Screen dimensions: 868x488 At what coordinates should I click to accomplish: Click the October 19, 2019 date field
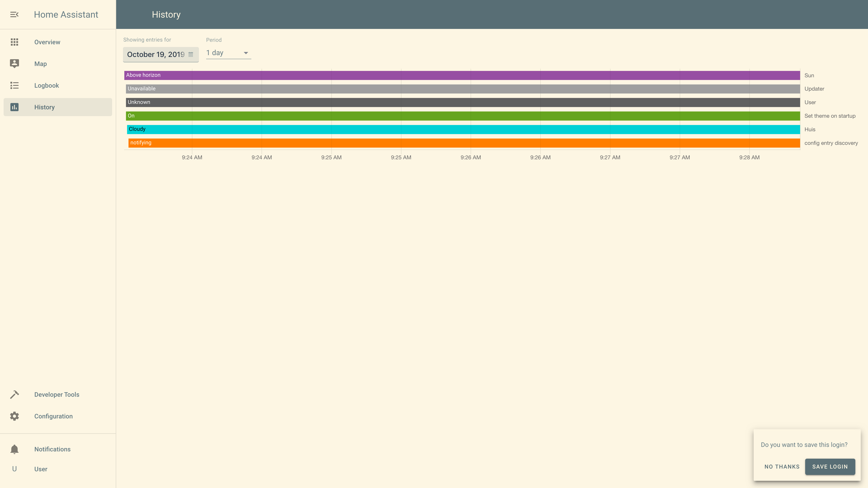coord(156,54)
